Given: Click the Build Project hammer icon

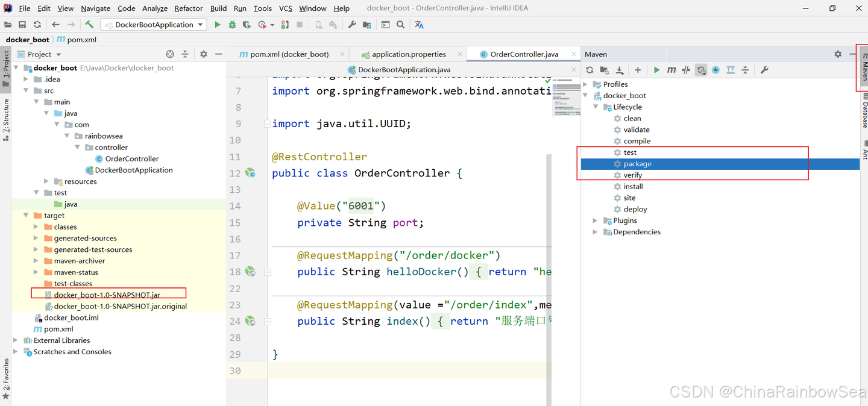Looking at the screenshot, I should coord(89,25).
